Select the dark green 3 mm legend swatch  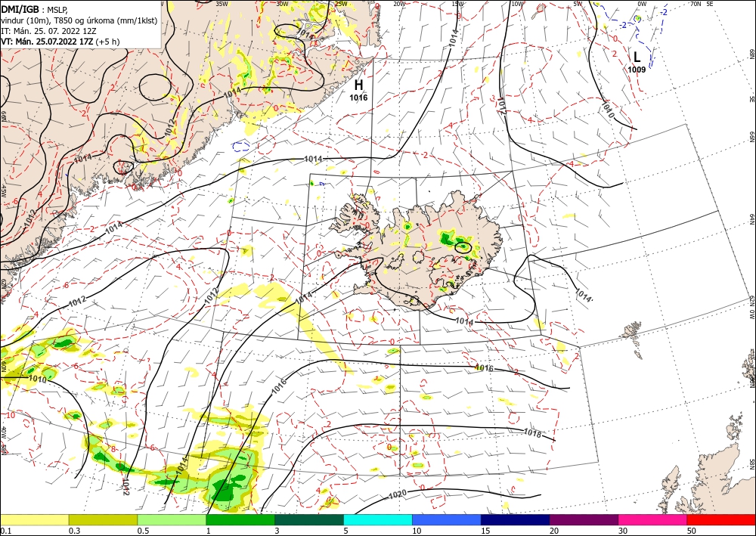point(309,520)
